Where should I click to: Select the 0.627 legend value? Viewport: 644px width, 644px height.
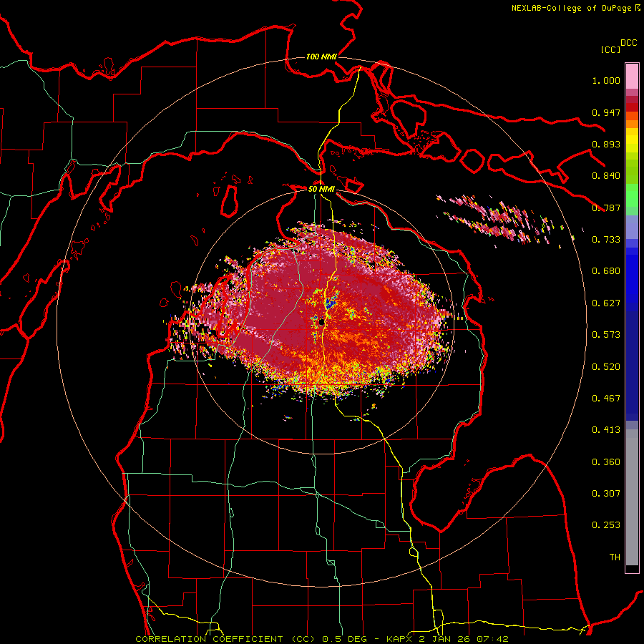coord(606,303)
